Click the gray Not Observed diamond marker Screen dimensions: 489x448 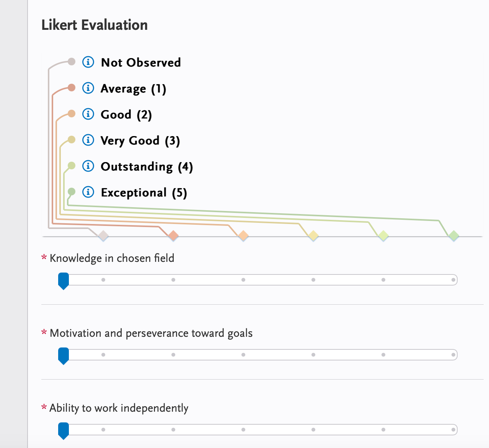tap(103, 236)
